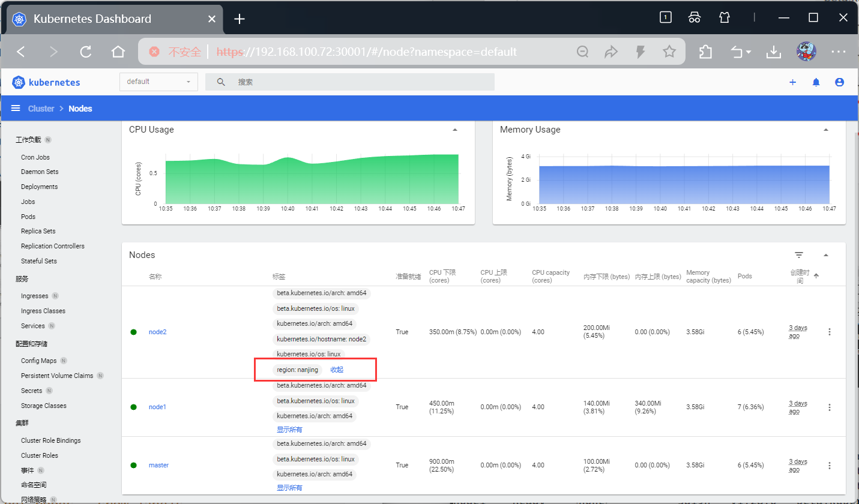Open Cluster Roles in sidebar
Screen dimensions: 859x504
(x=40, y=455)
